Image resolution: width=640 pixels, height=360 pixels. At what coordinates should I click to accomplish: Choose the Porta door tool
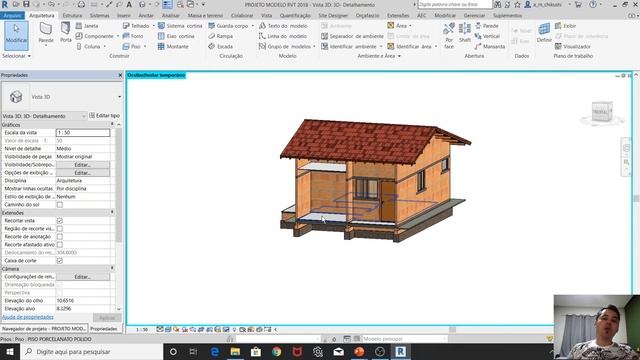[65, 33]
